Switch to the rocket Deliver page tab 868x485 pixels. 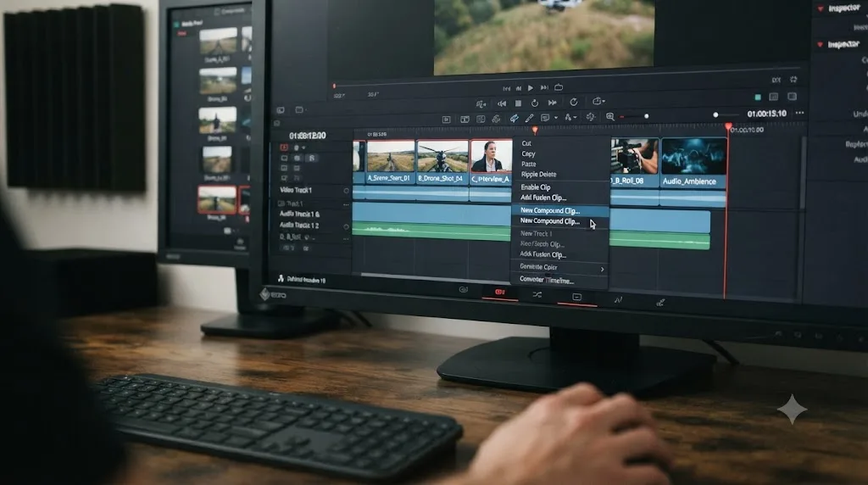pyautogui.click(x=660, y=303)
